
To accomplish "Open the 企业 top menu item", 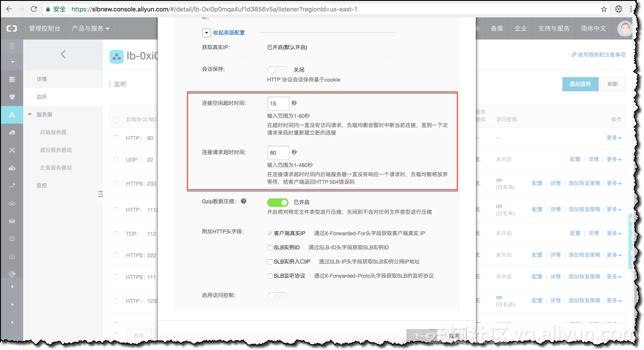I will 520,28.
